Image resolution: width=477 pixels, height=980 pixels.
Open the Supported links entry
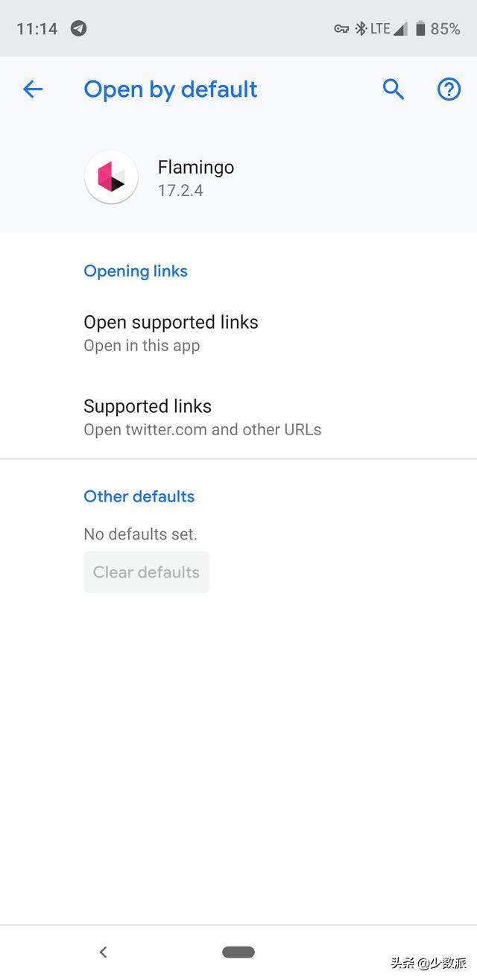[238, 417]
